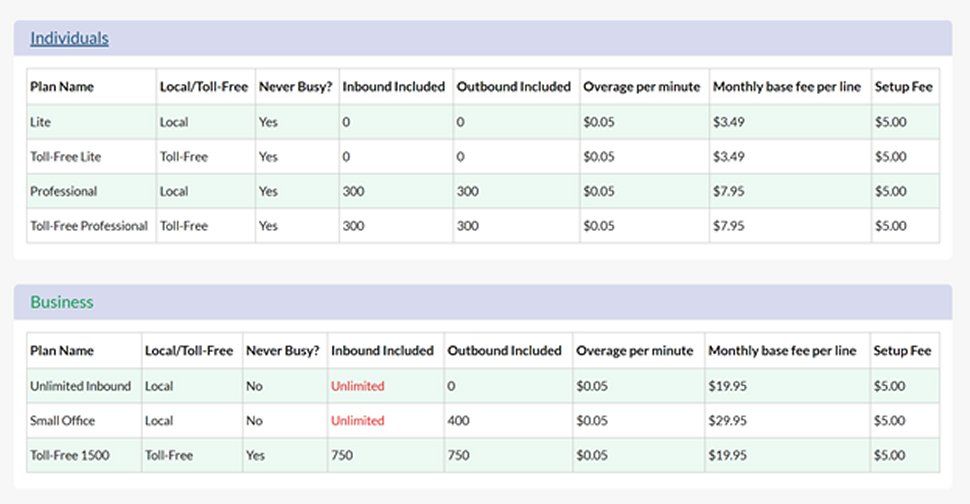Viewport: 970px width, 504px height.
Task: Click Business table Setup Fee header
Action: (x=902, y=351)
